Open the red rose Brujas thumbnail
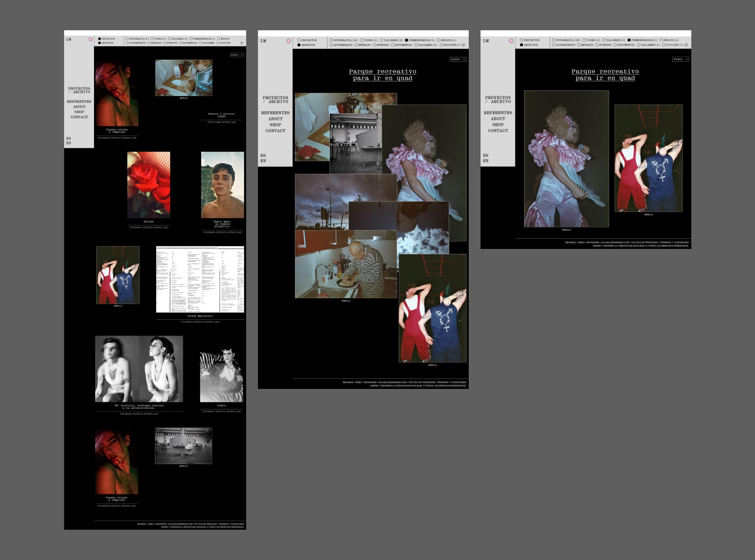This screenshot has width=755, height=560. 149,184
